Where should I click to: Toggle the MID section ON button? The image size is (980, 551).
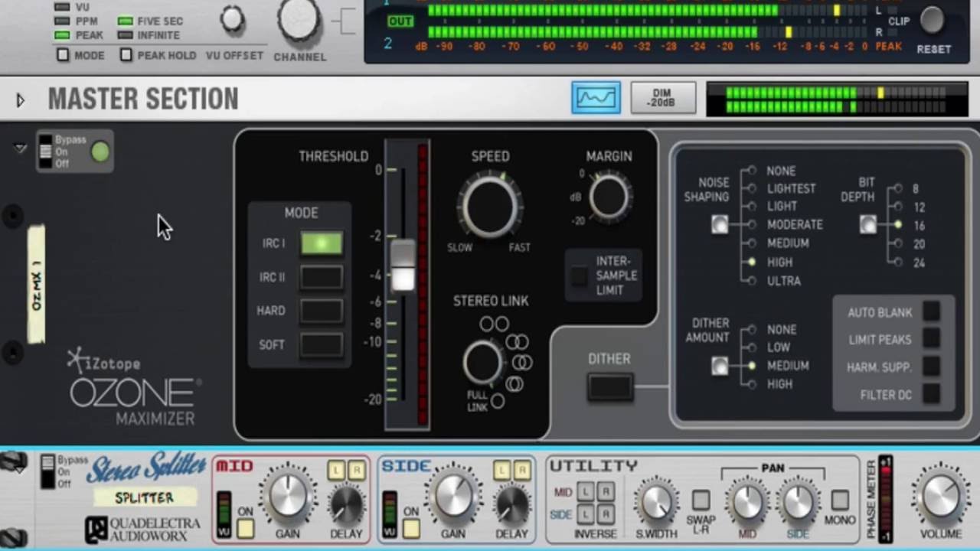[245, 528]
